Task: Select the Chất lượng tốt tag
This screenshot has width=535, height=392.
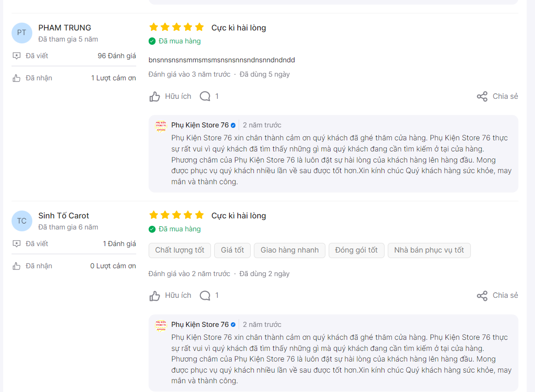Action: [x=180, y=250]
